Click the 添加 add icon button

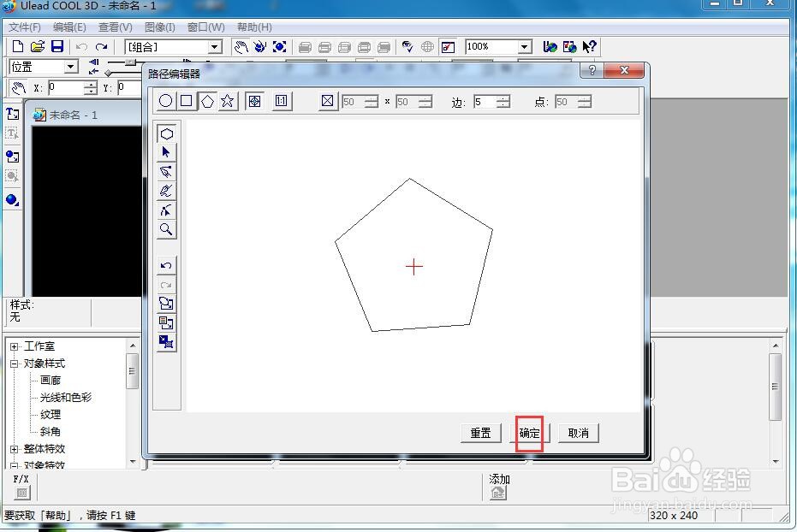(x=498, y=493)
